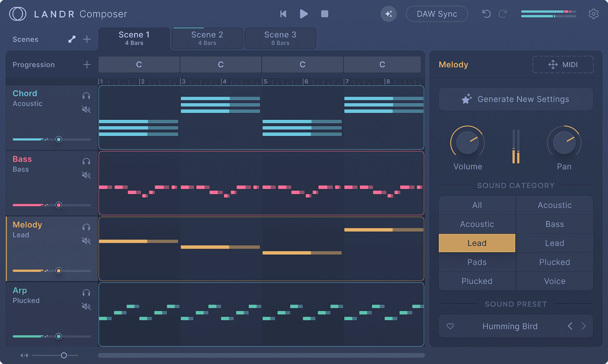This screenshot has height=364, width=608.
Task: Stop playback with the stop button
Action: [x=324, y=14]
